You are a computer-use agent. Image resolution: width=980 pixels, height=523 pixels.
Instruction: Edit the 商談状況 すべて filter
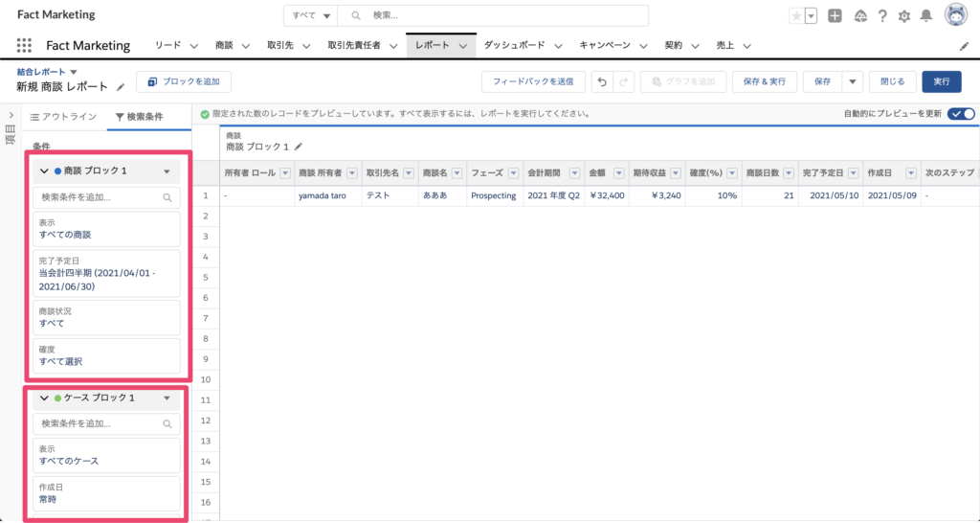[106, 318]
